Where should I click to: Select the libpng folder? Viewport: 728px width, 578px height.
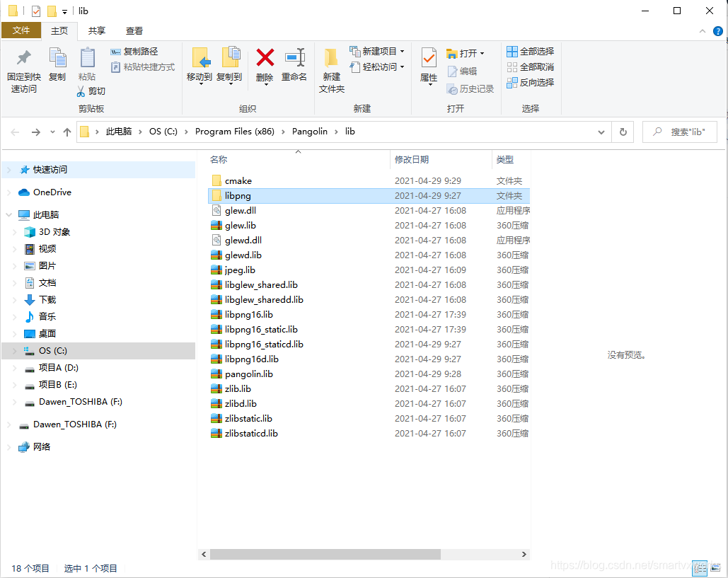coord(369,195)
